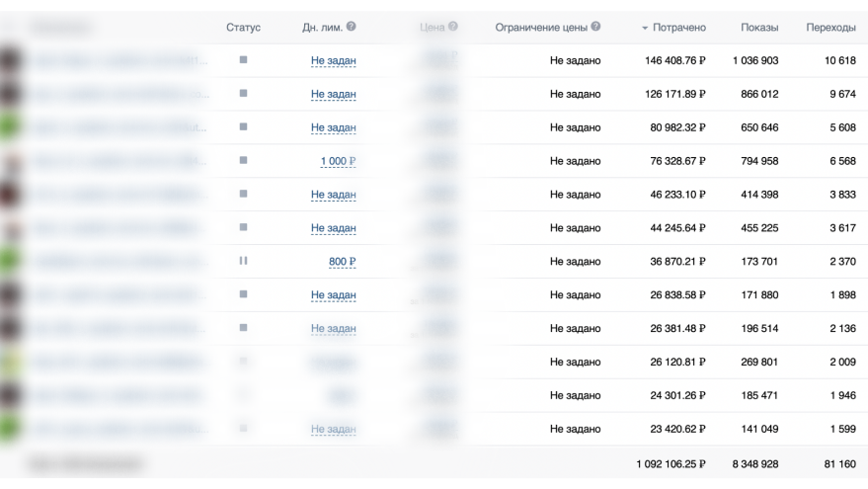Viewport: 868px width, 489px height.
Task: Click clicks value 5 608
Action: (842, 127)
